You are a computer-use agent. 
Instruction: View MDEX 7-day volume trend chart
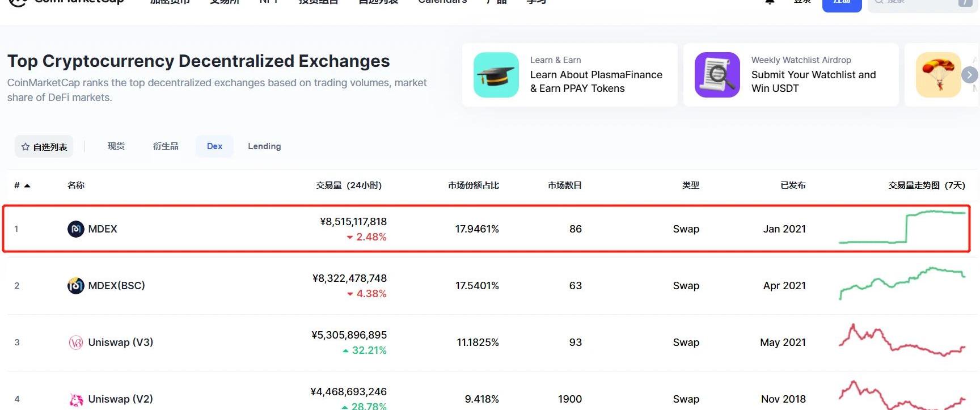902,228
